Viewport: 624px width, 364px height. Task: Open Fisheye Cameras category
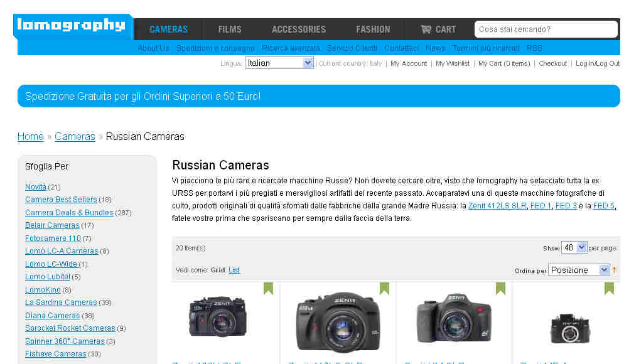coord(56,354)
